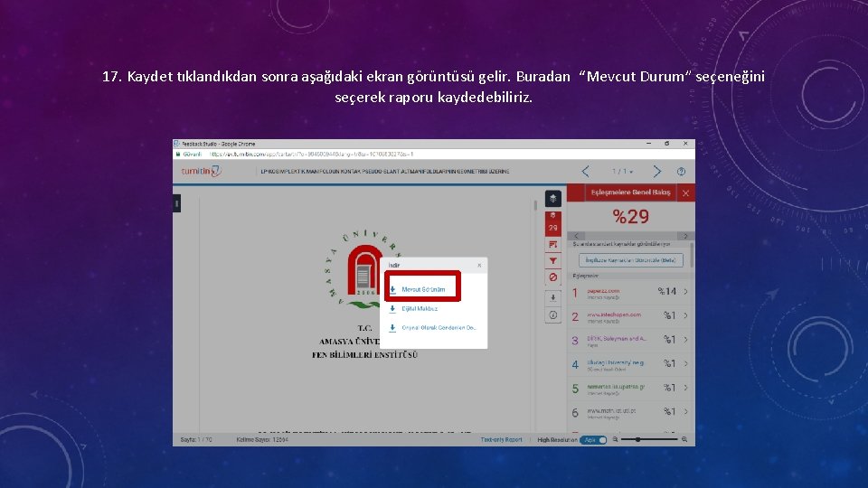Click the red similarity score 29 button
The width and height of the screenshot is (868, 488).
point(553,222)
